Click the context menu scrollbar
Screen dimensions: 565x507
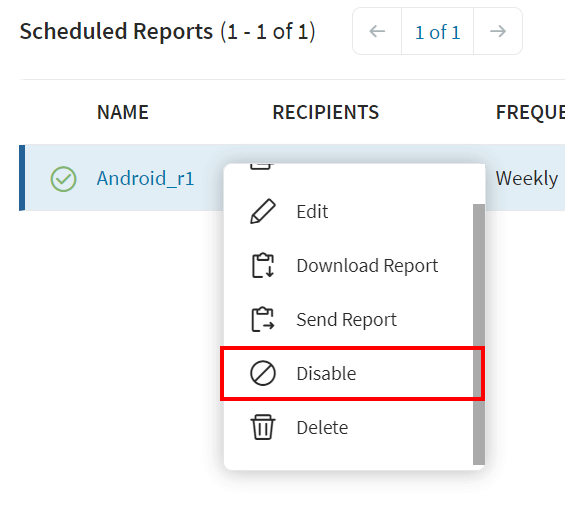(479, 334)
